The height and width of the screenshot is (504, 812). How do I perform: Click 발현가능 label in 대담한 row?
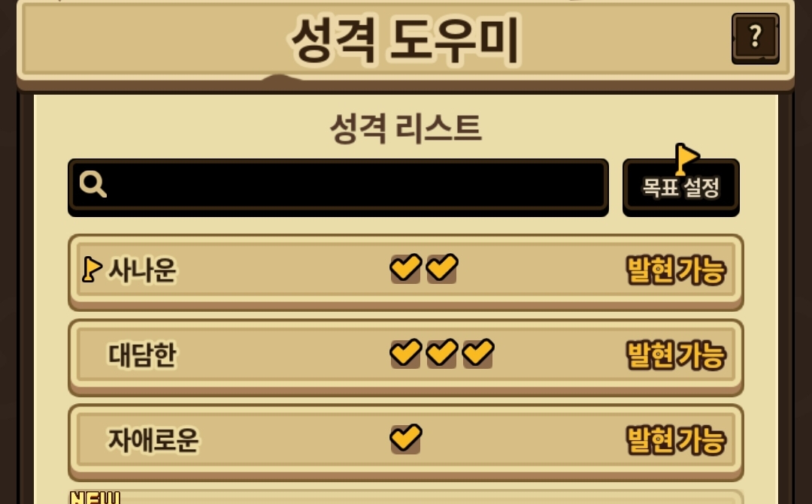(677, 355)
